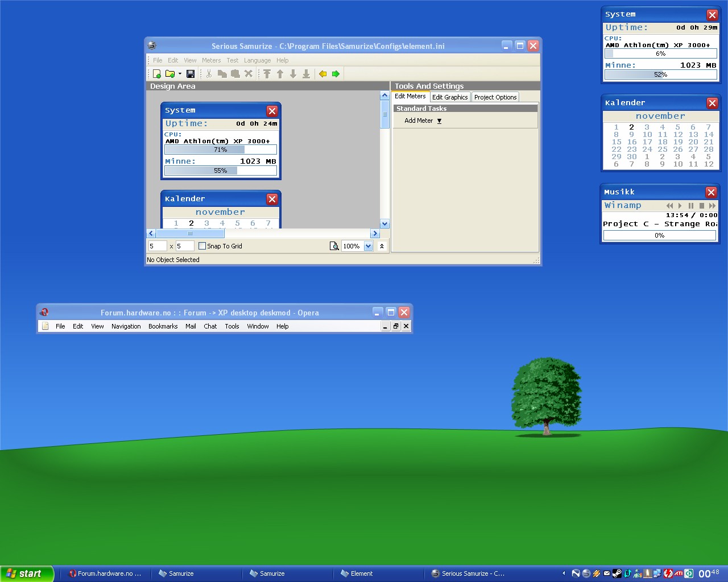Click the Move Up arrow icon

[x=280, y=74]
